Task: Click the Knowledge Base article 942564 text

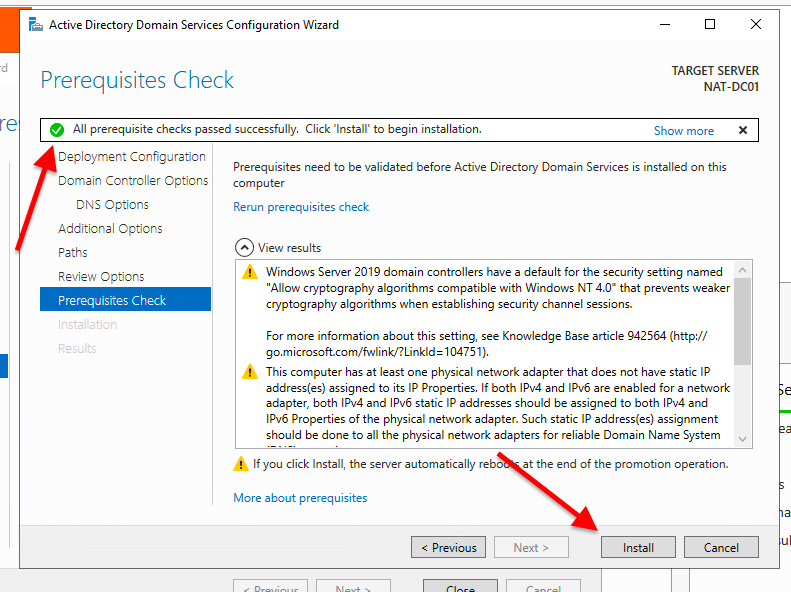Action: [x=584, y=336]
